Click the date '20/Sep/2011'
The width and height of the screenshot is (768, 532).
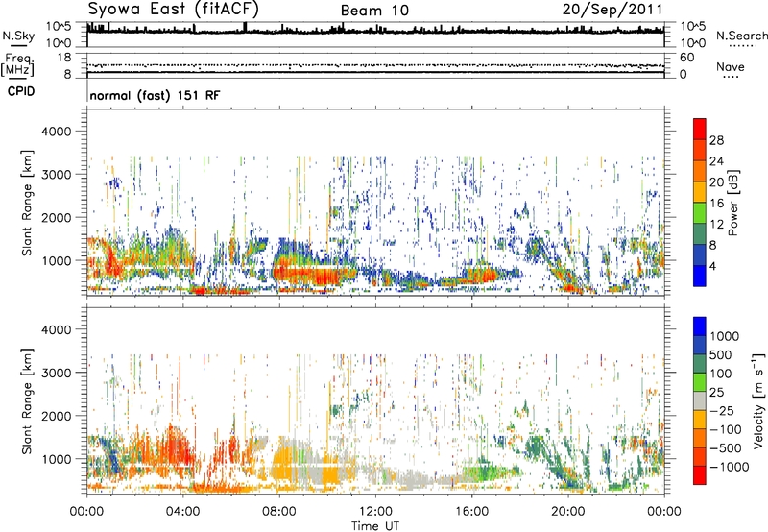click(612, 10)
